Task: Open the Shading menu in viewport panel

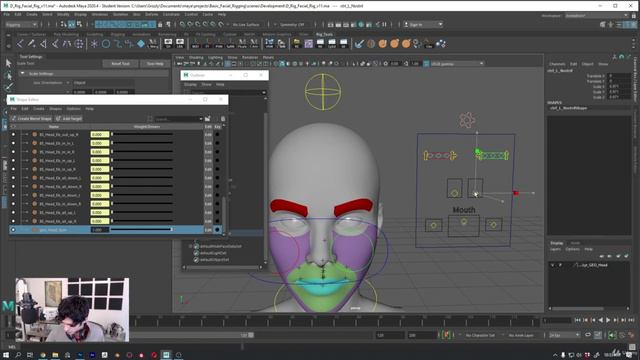Action: (x=196, y=58)
